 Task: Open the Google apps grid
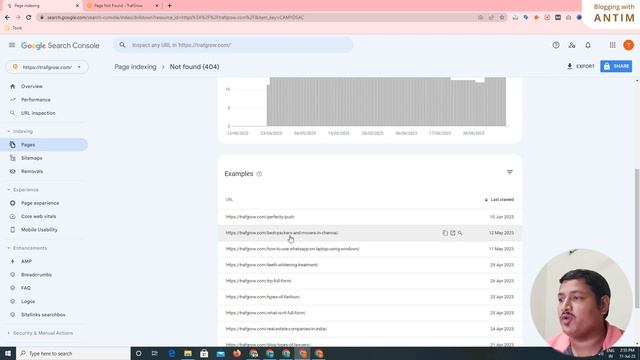612,45
